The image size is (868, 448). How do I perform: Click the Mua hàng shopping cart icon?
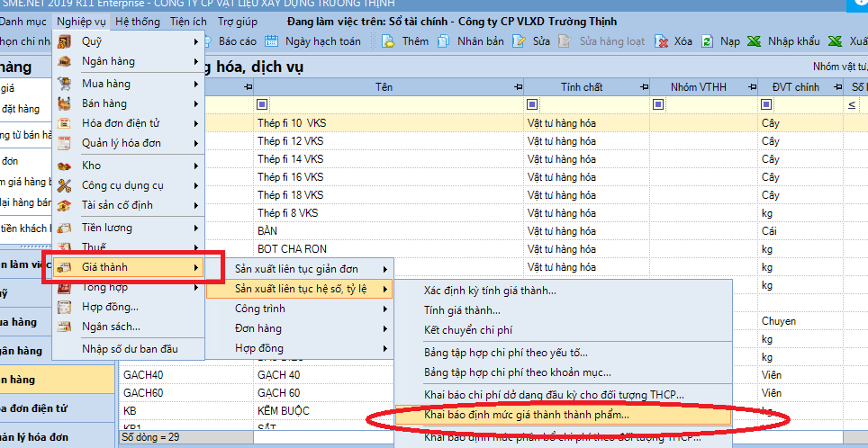[65, 84]
